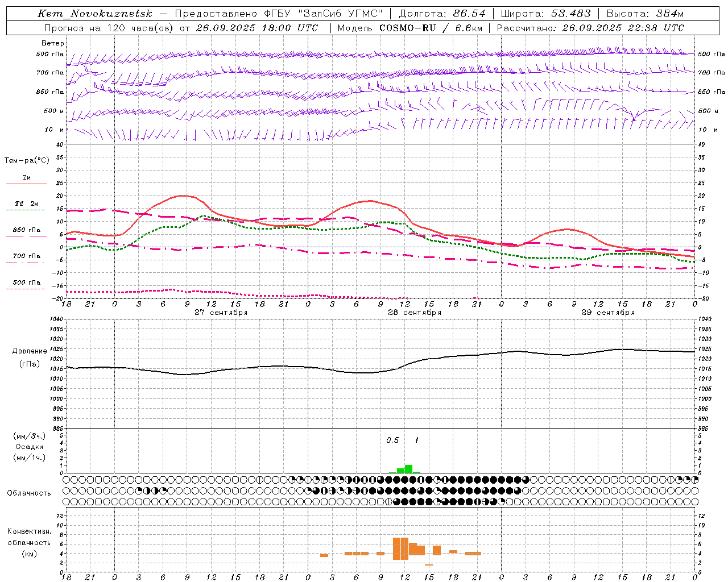The height and width of the screenshot is (582, 728).
Task: Click the Высота: 384м value
Action: pos(645,14)
